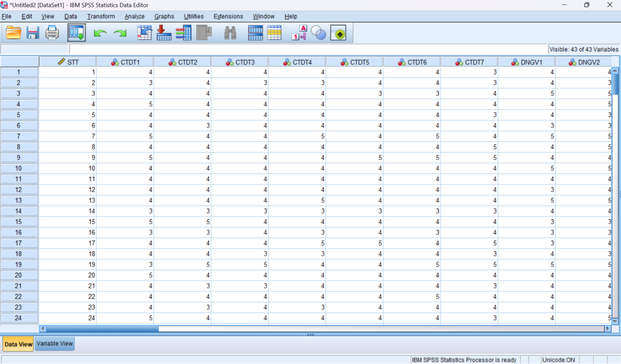Click the CTDT2 cell in row 15
Image resolution: width=621 pixels, height=364 pixels.
(x=183, y=222)
